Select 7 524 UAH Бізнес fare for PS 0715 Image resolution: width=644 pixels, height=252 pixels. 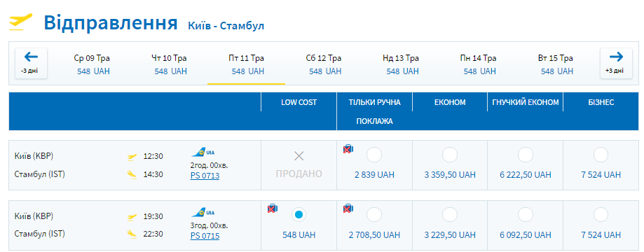601,215
